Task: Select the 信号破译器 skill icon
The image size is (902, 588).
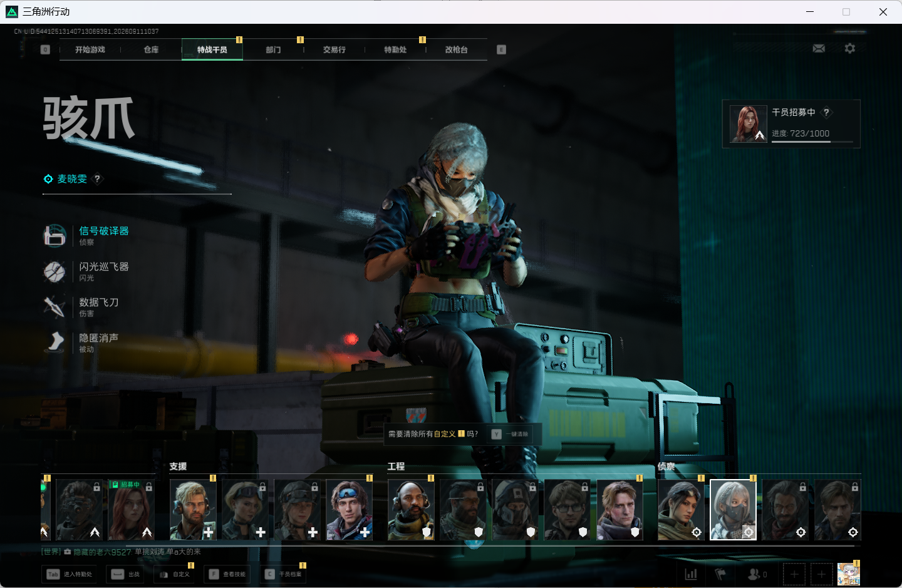Action: (54, 236)
